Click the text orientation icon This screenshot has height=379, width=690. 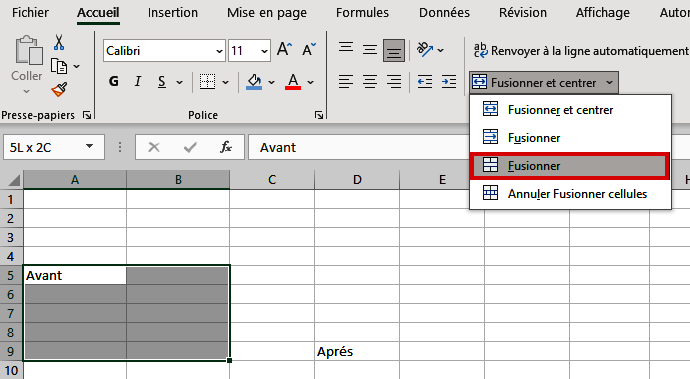point(425,50)
